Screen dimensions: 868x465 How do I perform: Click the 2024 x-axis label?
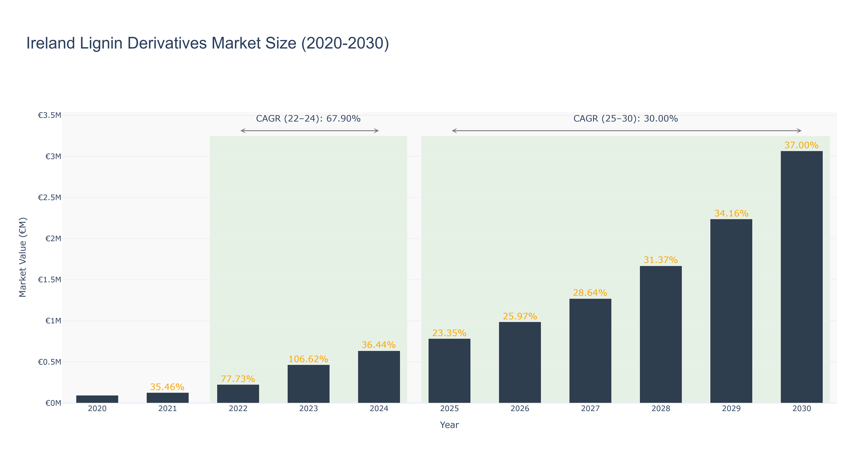[379, 409]
